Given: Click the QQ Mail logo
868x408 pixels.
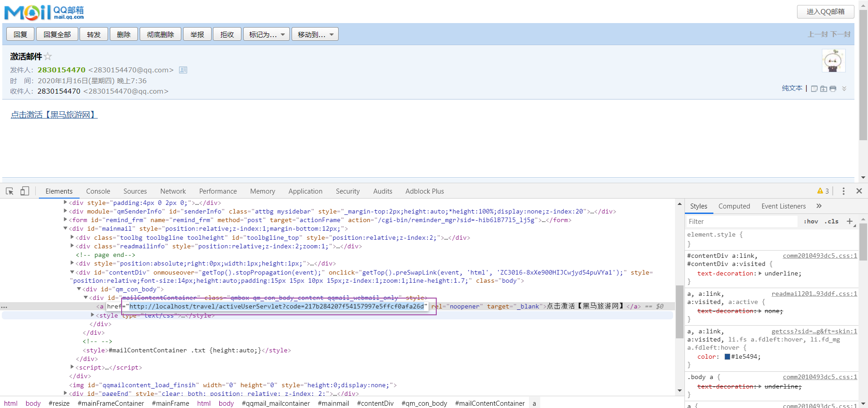Looking at the screenshot, I should 44,12.
